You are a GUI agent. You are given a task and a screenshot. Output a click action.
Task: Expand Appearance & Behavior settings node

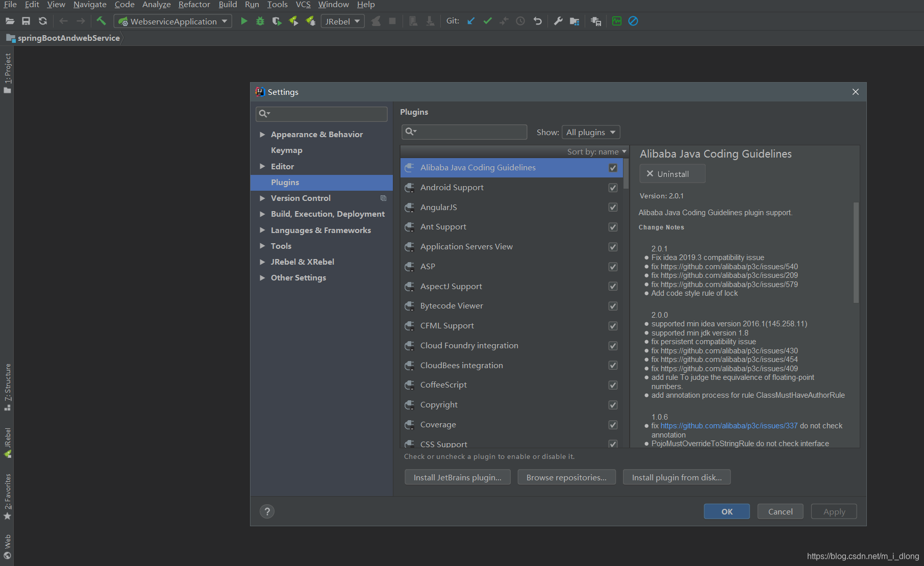pos(262,134)
